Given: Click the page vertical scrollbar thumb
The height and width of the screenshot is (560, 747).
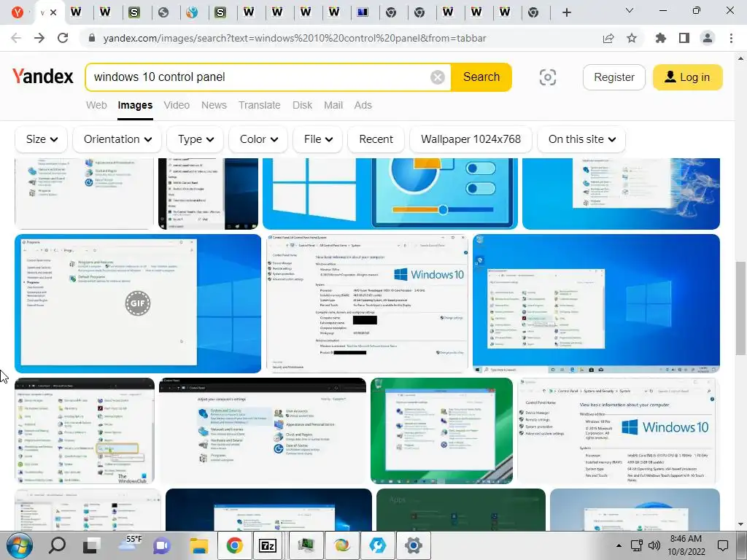Looking at the screenshot, I should click(740, 308).
